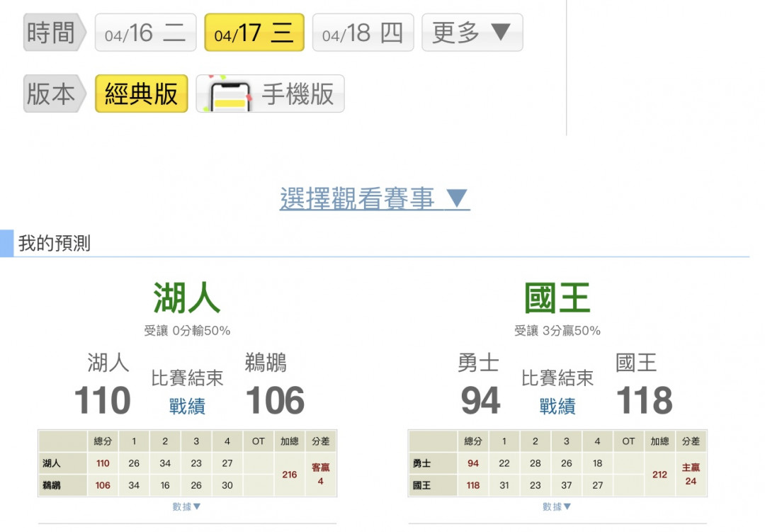Select the 04/18 date tab
This screenshot has width=765, height=532.
pos(363,33)
